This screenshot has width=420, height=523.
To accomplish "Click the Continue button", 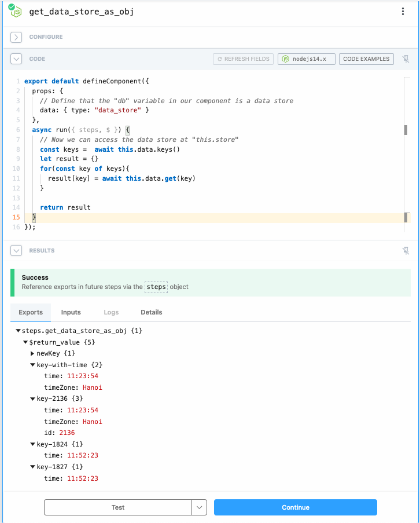I will [x=295, y=507].
